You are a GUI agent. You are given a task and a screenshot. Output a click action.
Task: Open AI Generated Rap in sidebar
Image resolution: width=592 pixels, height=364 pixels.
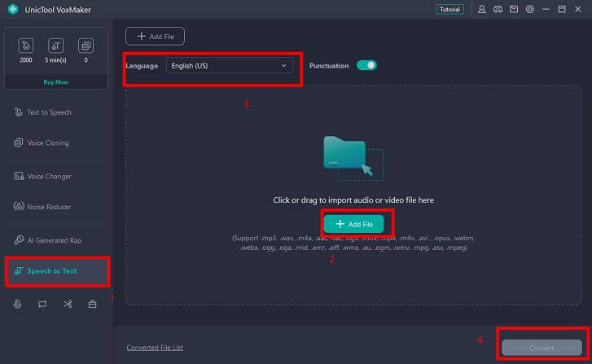[57, 240]
